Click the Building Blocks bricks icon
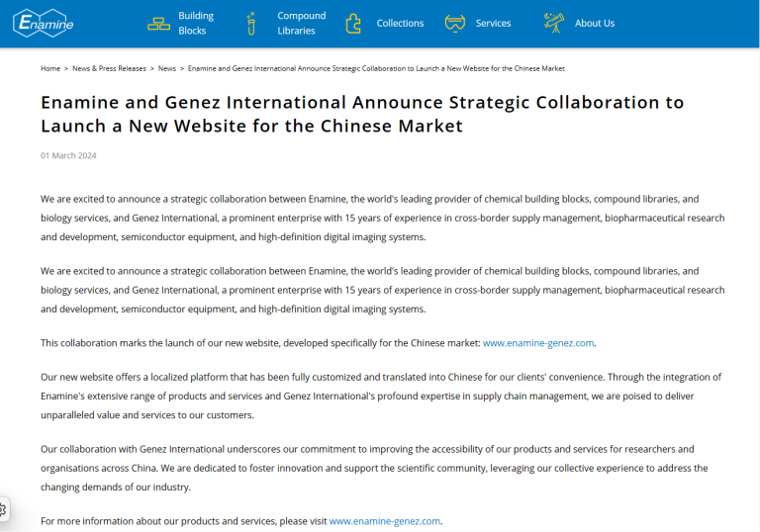The width and height of the screenshot is (760, 532). (x=158, y=24)
